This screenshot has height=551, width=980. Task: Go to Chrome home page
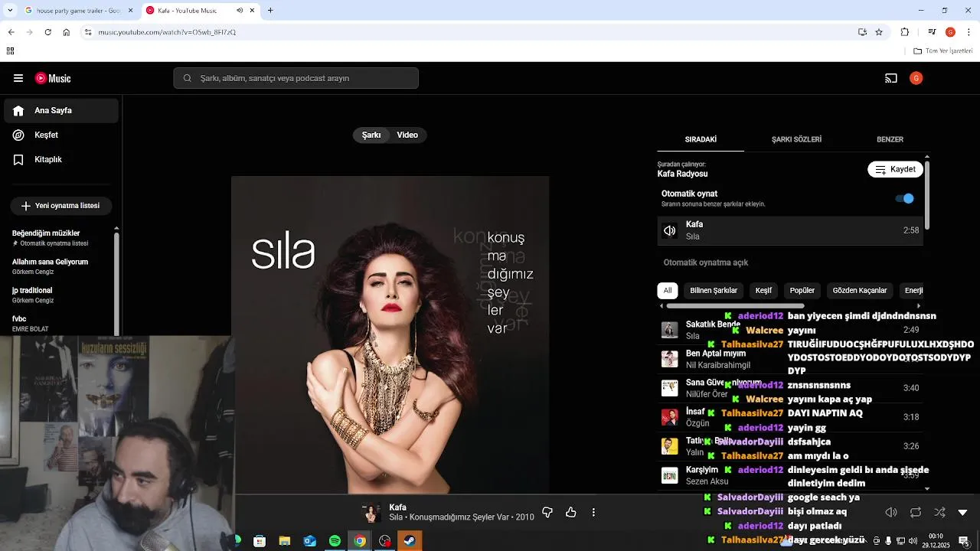67,32
